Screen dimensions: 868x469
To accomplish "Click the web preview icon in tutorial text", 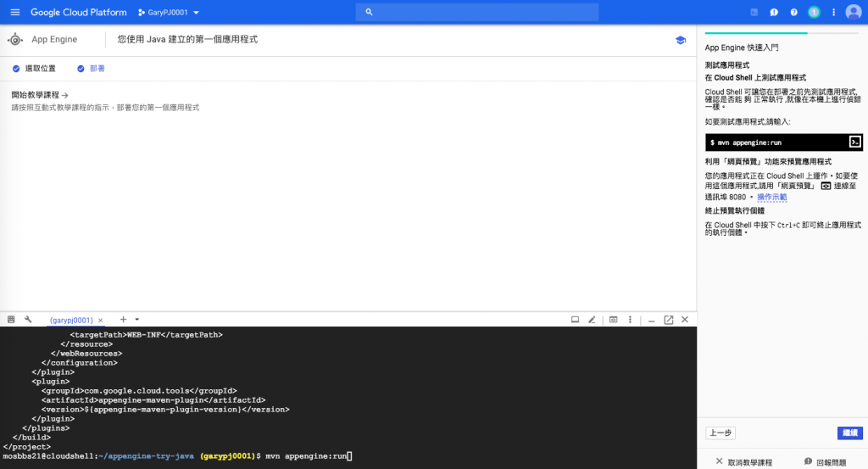I will coord(826,186).
